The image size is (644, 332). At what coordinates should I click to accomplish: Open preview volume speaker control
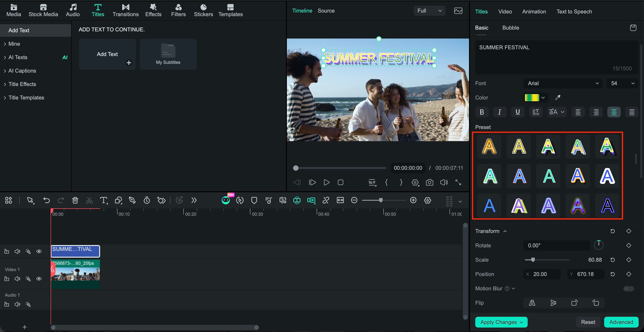444,182
